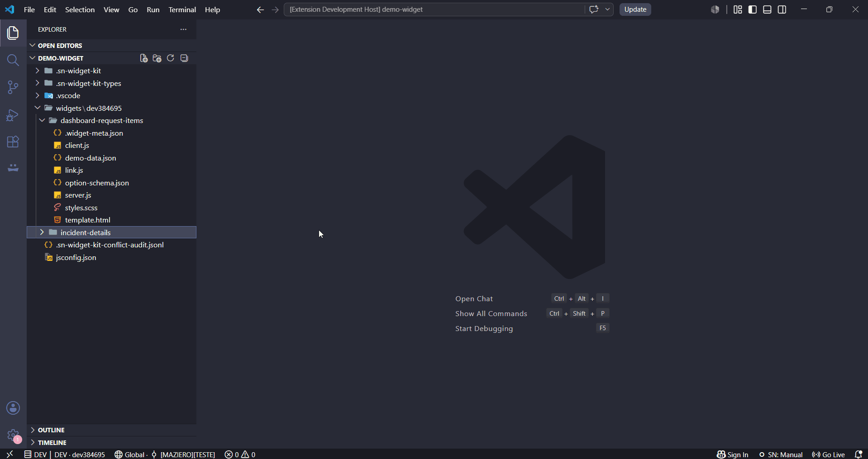This screenshot has height=459, width=868.
Task: Open the Copilot icon in title bar
Action: 715,9
